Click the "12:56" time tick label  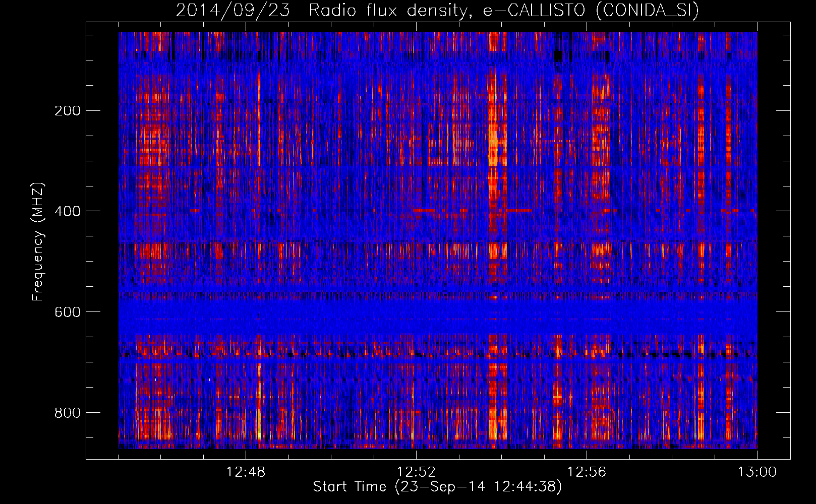(x=587, y=472)
